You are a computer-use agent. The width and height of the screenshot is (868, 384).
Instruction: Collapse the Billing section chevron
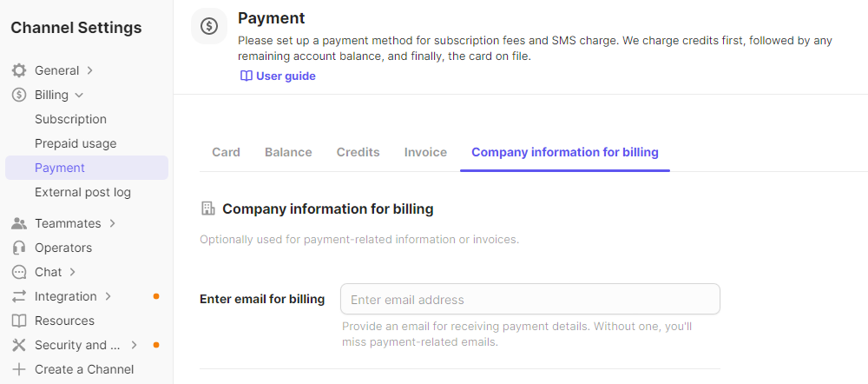pyautogui.click(x=79, y=95)
